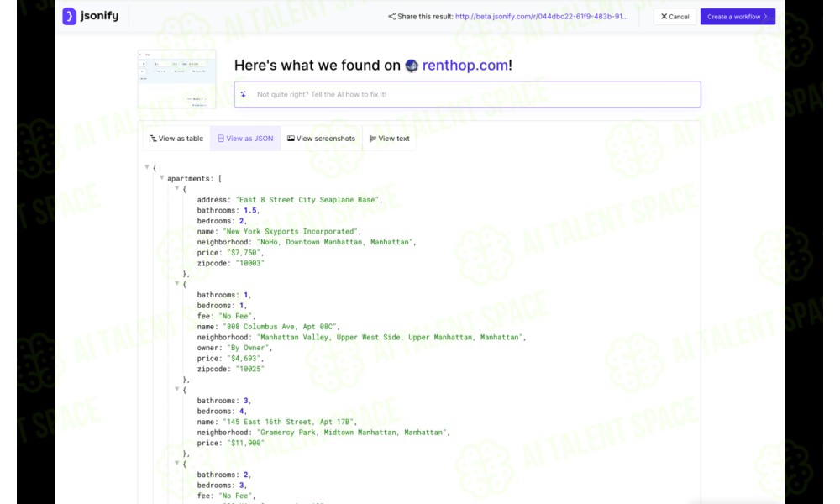Image resolution: width=840 pixels, height=504 pixels.
Task: Select the address 'East 8 Street City Seaplane Base'
Action: coord(307,200)
